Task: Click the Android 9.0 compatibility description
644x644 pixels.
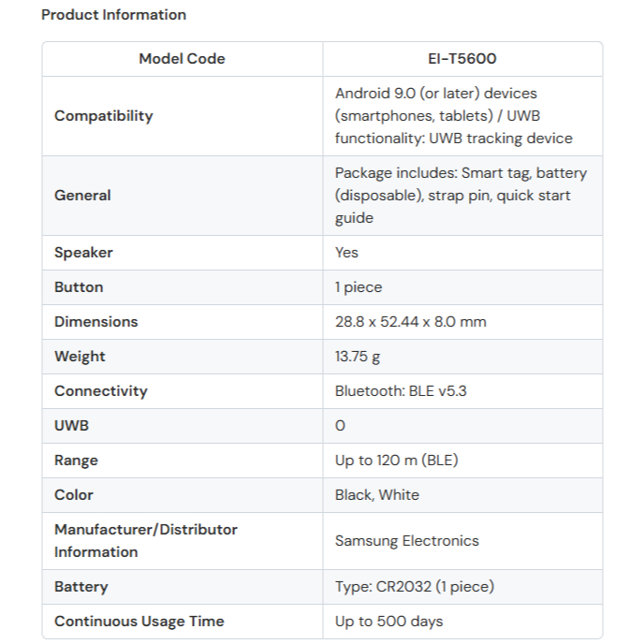Action: tap(453, 116)
